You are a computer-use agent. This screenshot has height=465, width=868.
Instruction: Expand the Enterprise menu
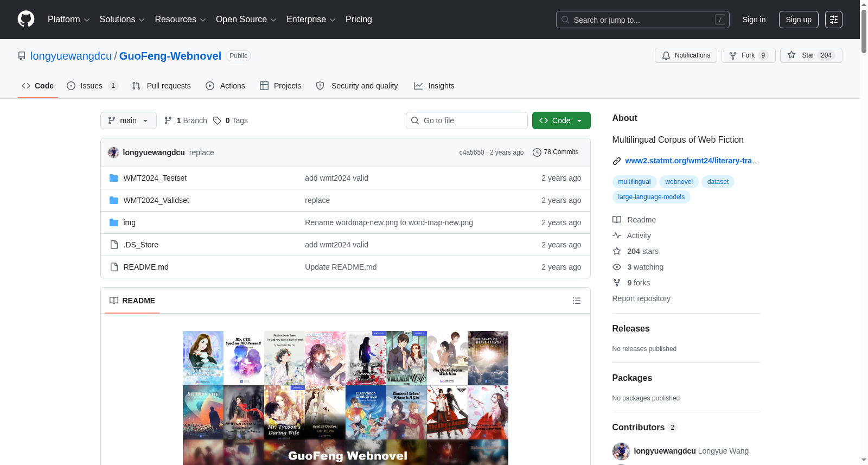pos(311,19)
